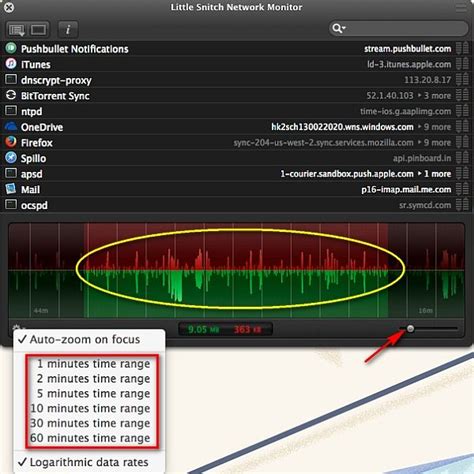Click the Spillo app icon
Viewport: 474px width, 474px height.
(11, 157)
